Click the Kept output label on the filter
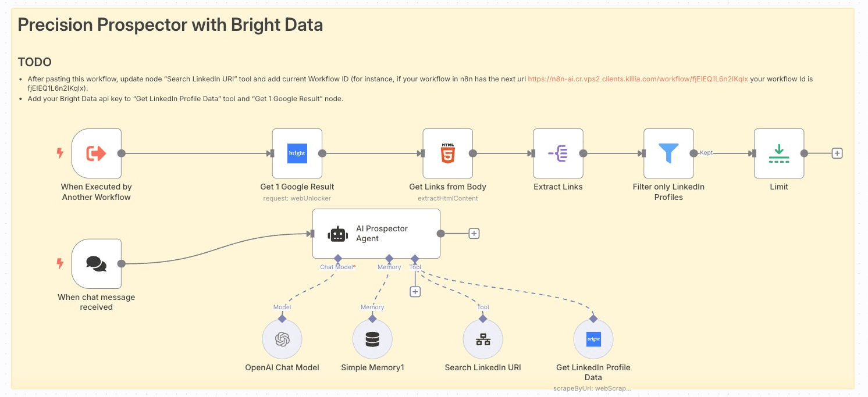Viewport: 868px width, 397px height. [706, 153]
